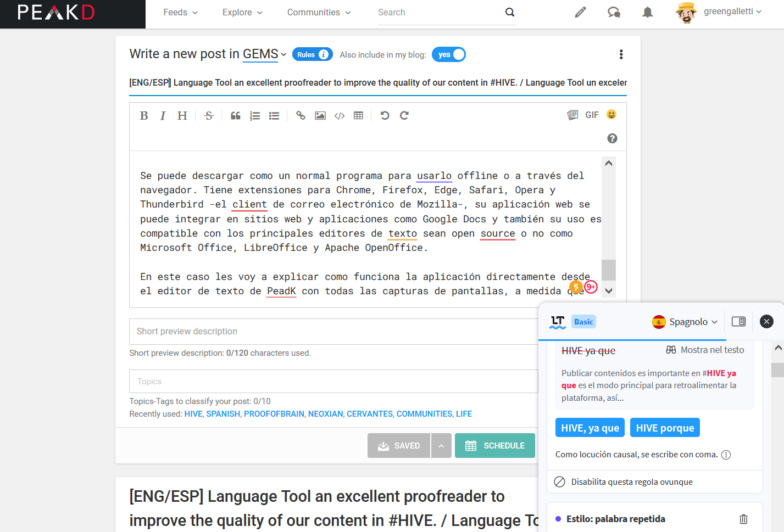
Task: Click the LanguageTool logo
Action: [558, 322]
